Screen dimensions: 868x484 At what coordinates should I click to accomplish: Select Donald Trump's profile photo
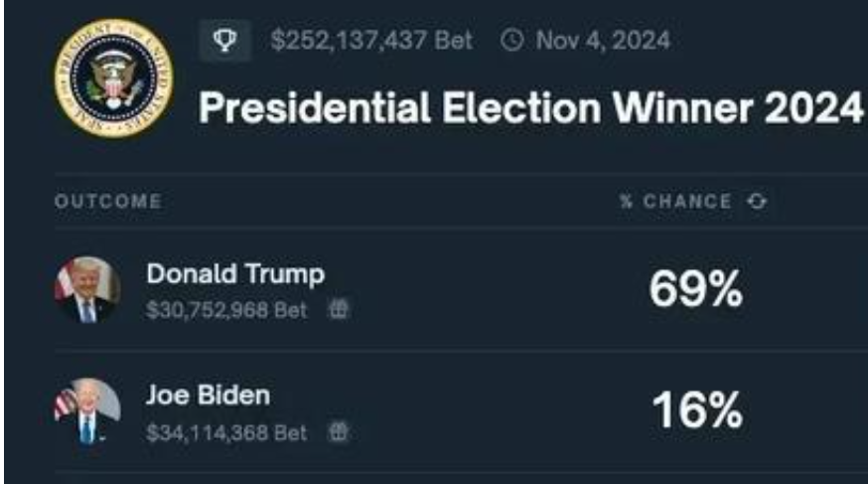pos(87,289)
